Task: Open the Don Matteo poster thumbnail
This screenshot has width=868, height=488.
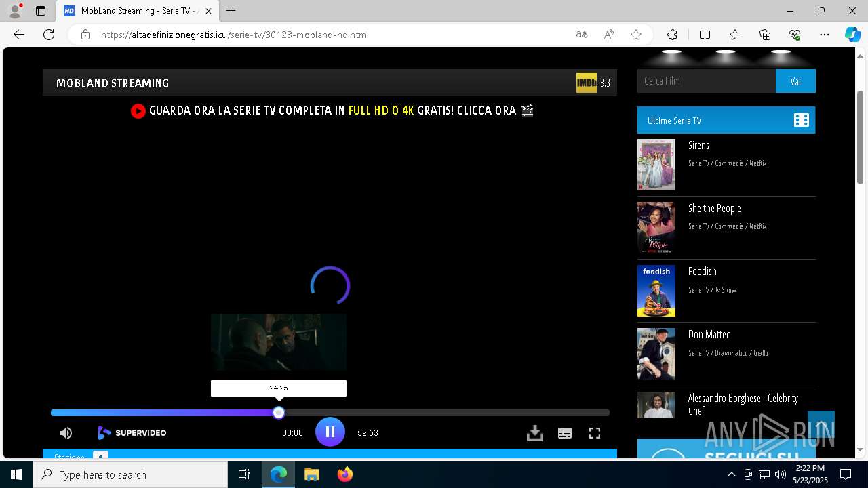Action: [x=656, y=354]
